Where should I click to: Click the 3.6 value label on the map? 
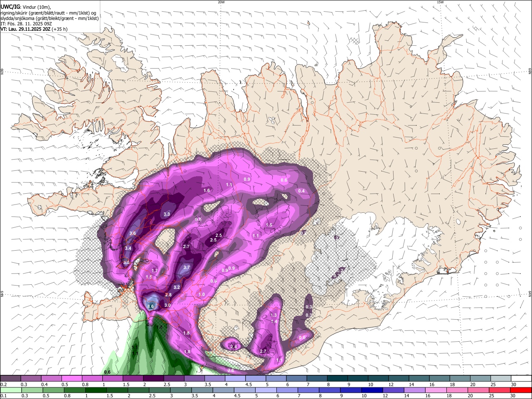click(133, 234)
